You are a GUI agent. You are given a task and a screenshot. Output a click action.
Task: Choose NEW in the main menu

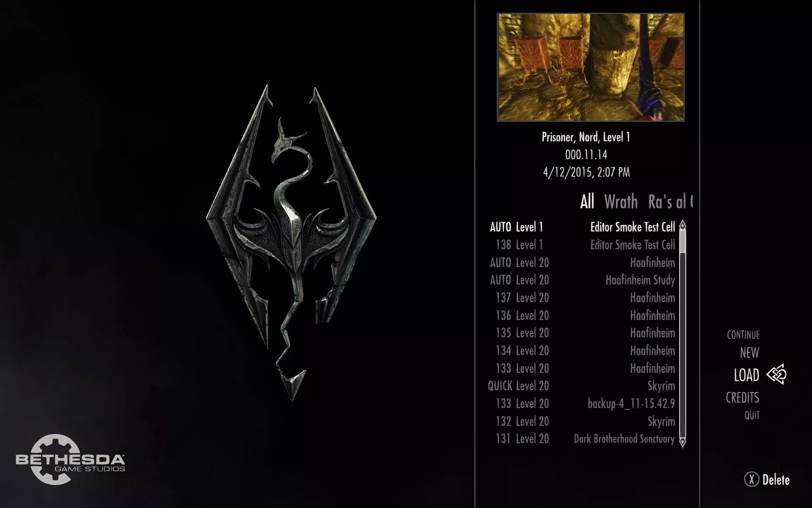749,352
